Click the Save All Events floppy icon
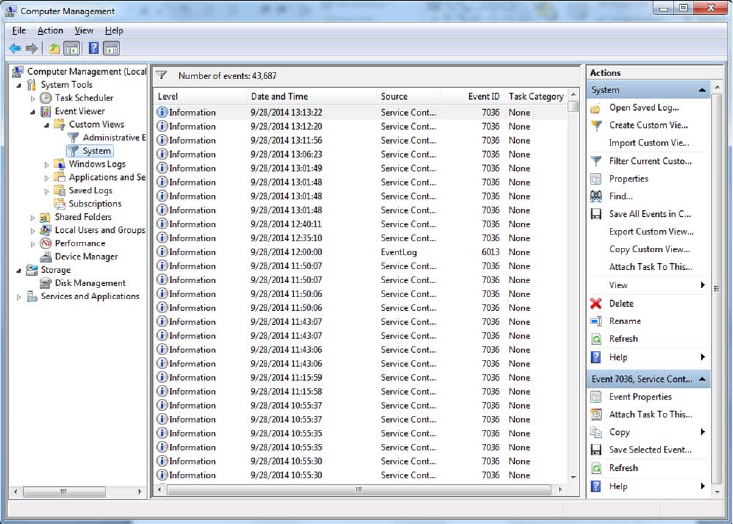 tap(596, 214)
